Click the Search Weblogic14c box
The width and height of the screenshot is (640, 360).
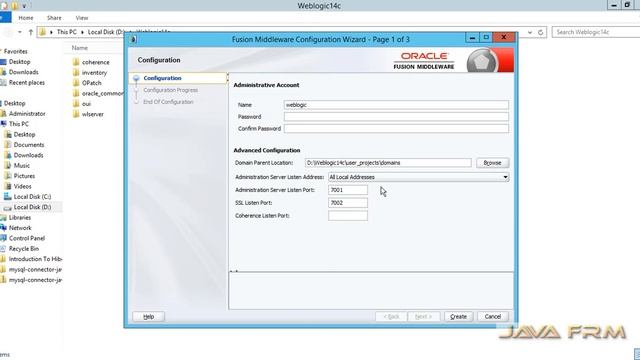[596, 32]
